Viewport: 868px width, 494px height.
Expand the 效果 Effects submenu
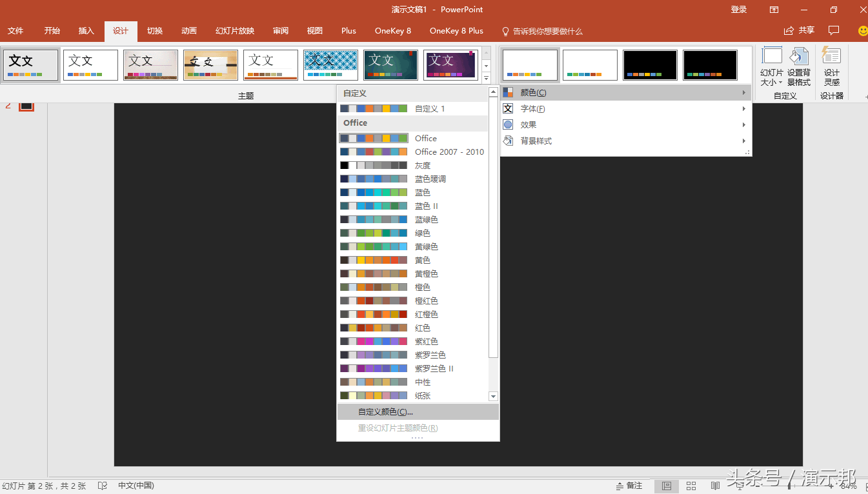pyautogui.click(x=625, y=125)
